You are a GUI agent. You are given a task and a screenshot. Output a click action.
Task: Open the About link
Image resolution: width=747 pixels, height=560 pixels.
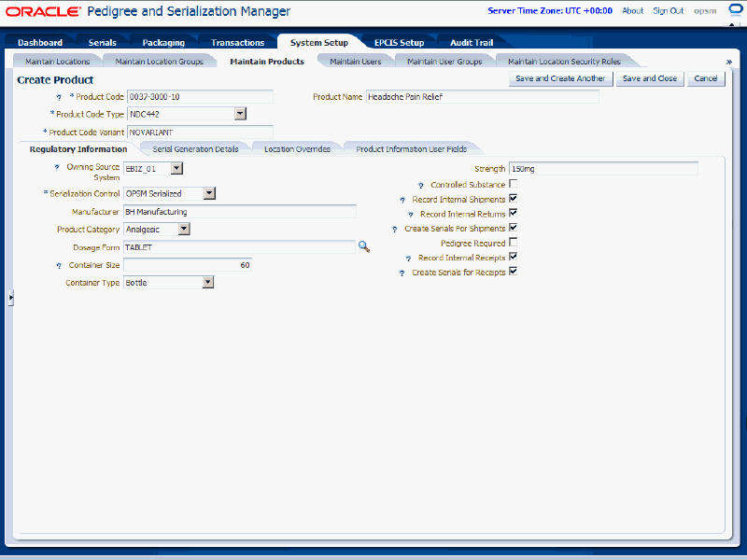[x=633, y=10]
